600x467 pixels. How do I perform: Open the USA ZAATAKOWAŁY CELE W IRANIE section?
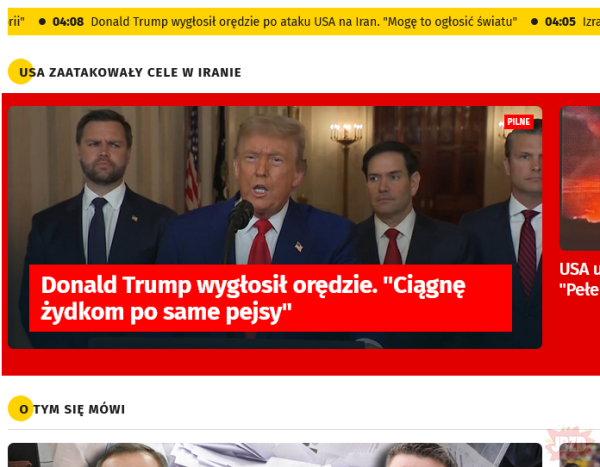(x=130, y=72)
